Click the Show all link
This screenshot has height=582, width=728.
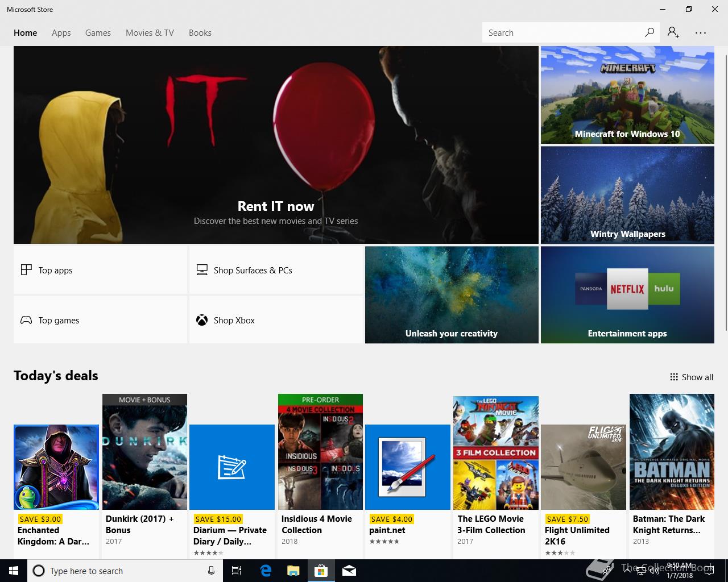point(692,377)
